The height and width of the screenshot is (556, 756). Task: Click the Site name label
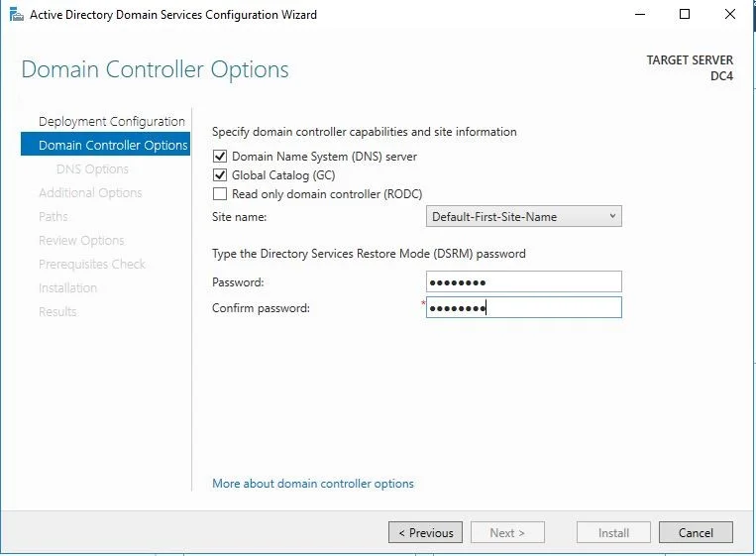point(239,217)
